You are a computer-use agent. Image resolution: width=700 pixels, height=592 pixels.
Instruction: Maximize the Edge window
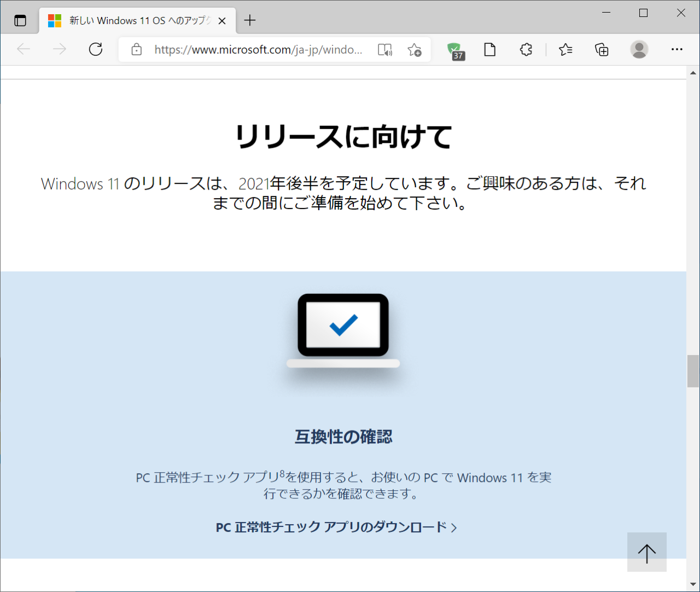pos(644,13)
